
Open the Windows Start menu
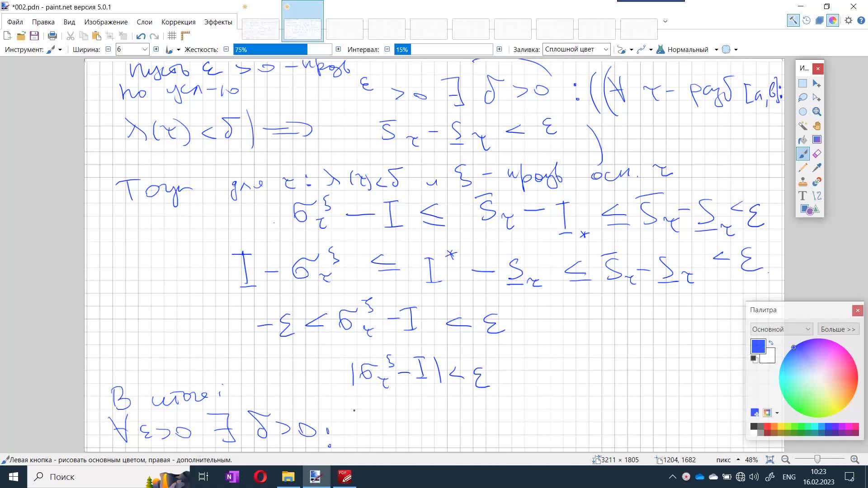(x=14, y=477)
